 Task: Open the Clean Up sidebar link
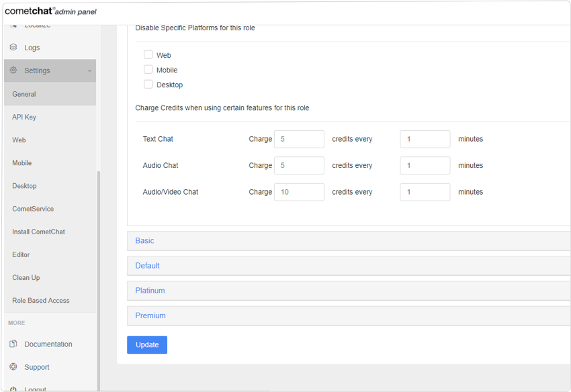26,278
